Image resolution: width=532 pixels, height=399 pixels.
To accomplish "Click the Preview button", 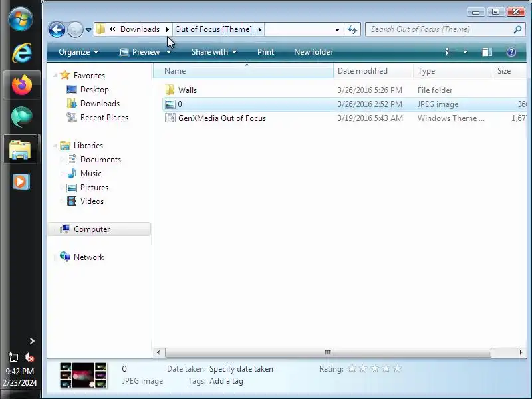I will click(140, 52).
